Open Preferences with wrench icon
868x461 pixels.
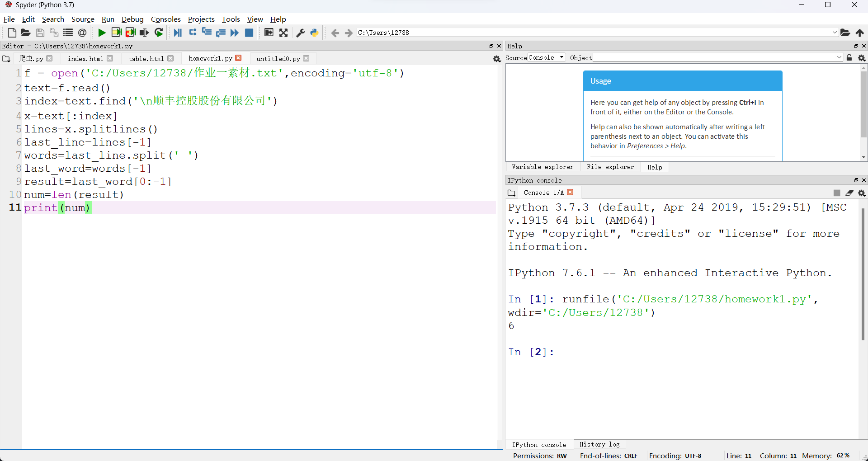(301, 33)
